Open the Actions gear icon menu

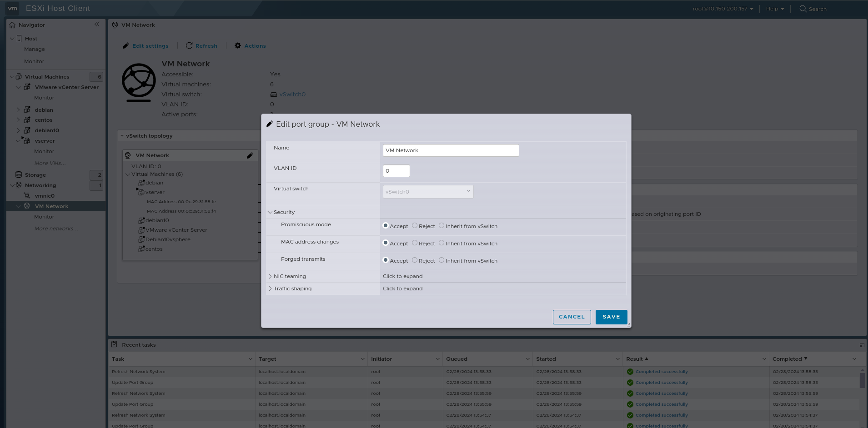click(238, 45)
